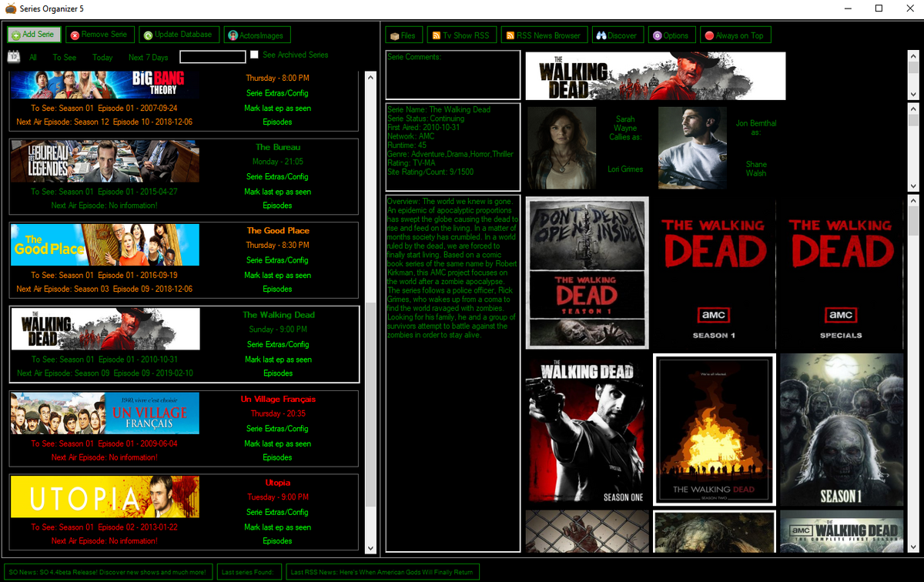This screenshot has width=924, height=582.
Task: Mark The Bureau last episode as seen
Action: tap(278, 192)
